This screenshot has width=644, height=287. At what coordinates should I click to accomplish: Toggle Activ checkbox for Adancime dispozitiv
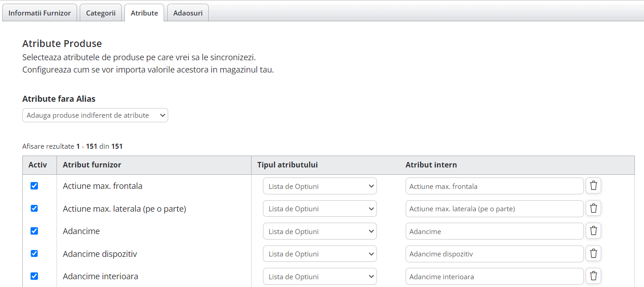[34, 254]
